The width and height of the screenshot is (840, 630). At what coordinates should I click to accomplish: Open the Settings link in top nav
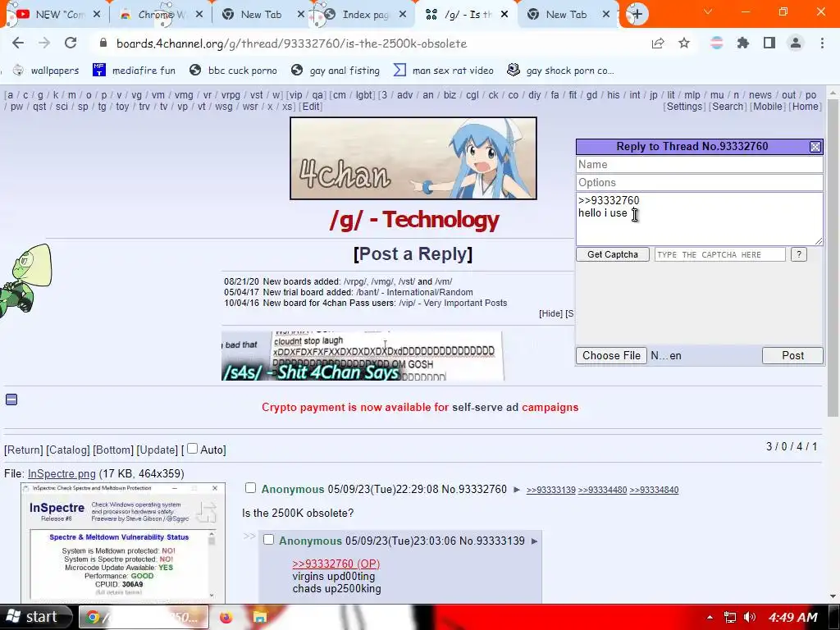point(684,107)
